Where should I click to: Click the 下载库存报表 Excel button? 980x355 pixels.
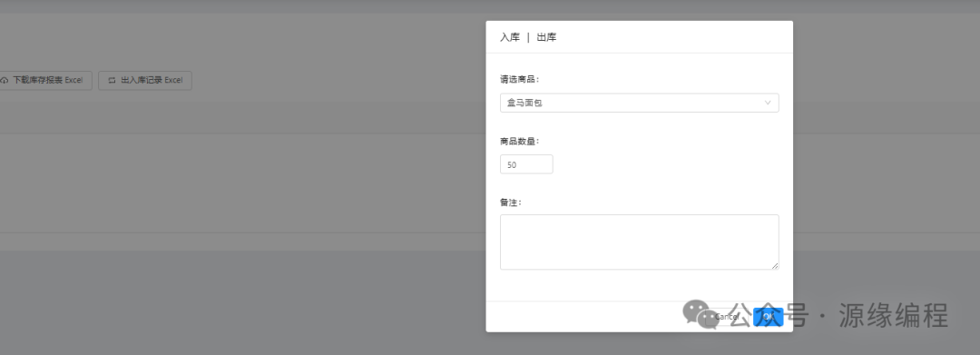[x=44, y=81]
